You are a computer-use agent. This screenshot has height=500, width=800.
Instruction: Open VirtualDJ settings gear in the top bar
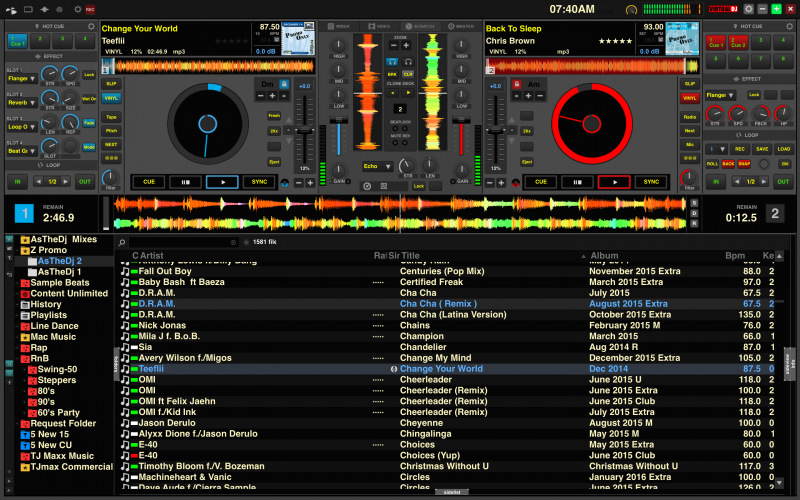pos(748,9)
